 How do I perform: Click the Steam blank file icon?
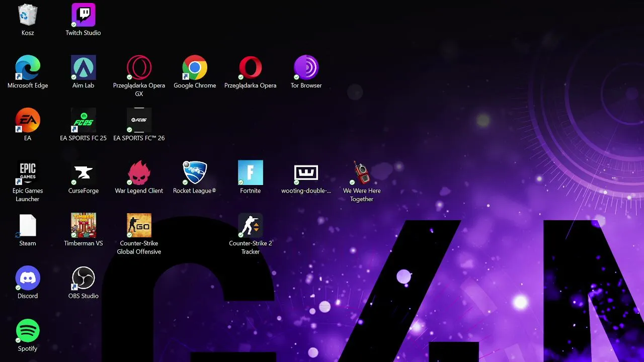point(28,225)
